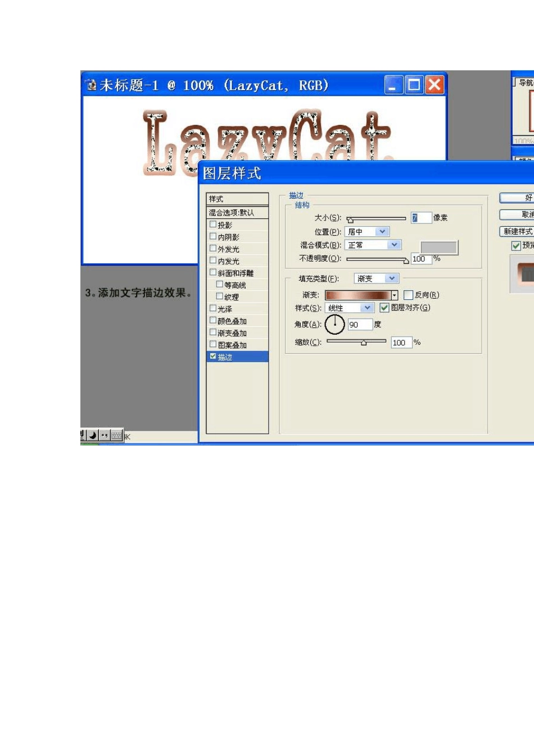534x756 pixels.
Task: Select the 渐变叠加 list label
Action: click(x=232, y=333)
